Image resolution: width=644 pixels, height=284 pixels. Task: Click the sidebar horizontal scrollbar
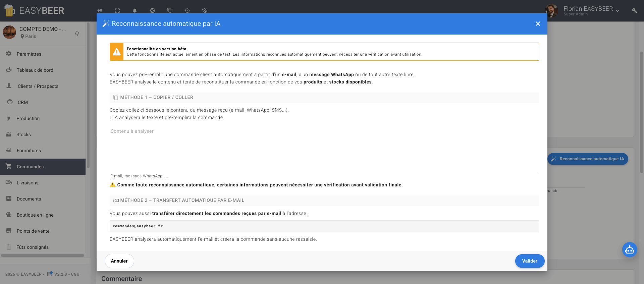click(43, 255)
